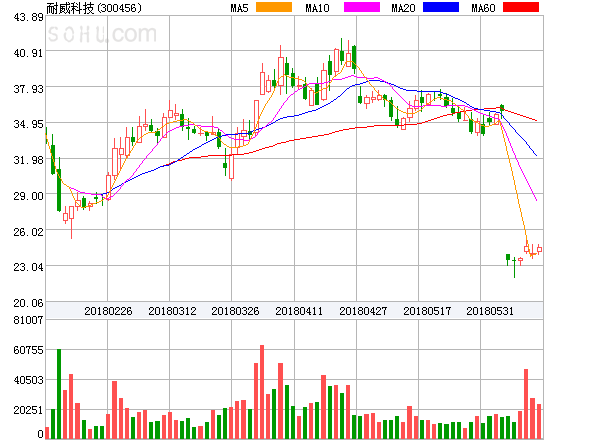This screenshot has height=440, width=600.
Task: Select the MA60 legend label
Action: tap(483, 8)
